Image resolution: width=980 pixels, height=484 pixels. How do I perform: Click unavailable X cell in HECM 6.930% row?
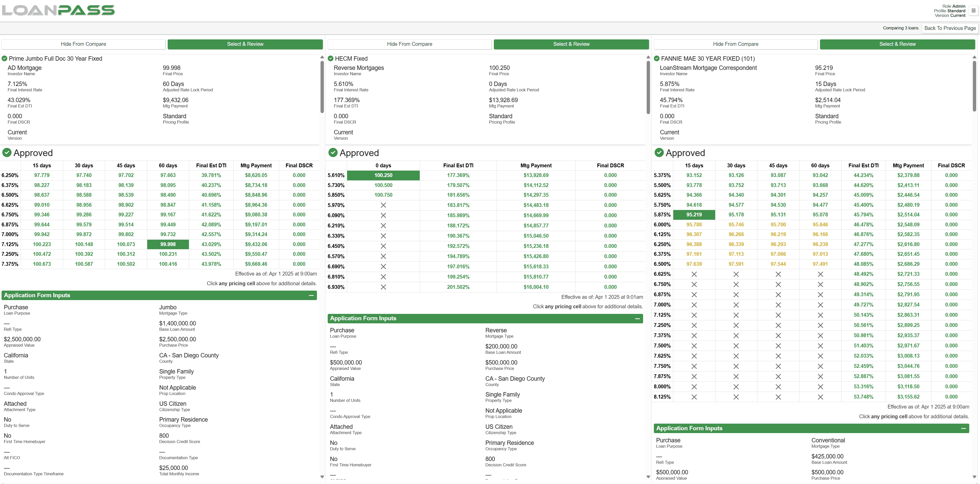383,287
